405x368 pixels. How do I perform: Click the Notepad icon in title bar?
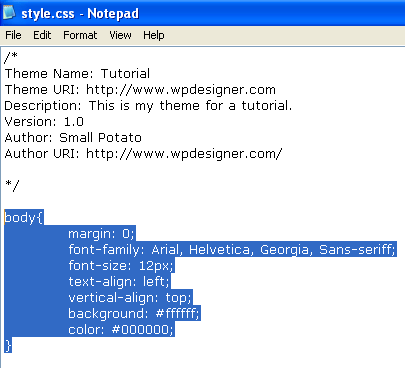point(9,13)
